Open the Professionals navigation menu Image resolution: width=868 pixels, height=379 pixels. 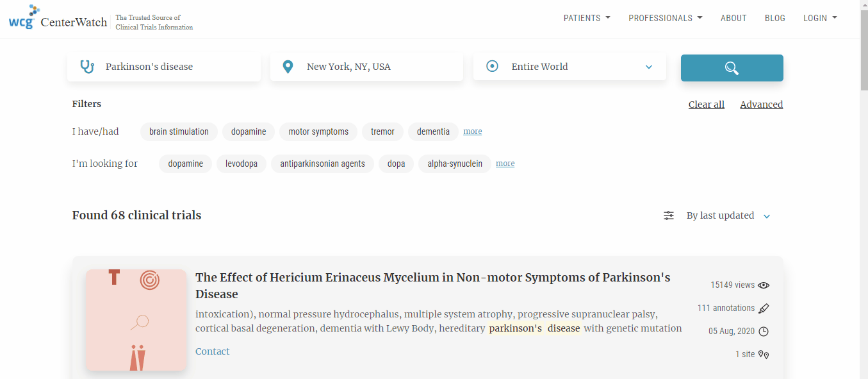coord(665,18)
